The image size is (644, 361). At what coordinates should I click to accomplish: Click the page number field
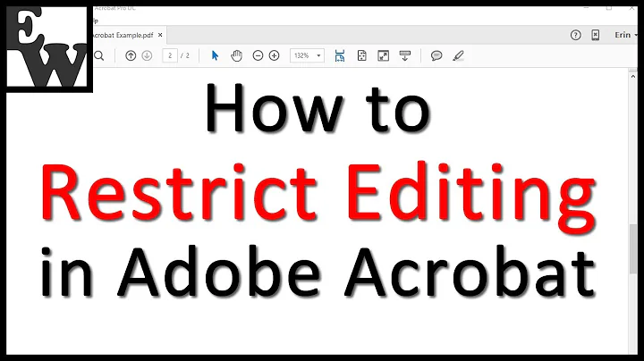coord(170,55)
